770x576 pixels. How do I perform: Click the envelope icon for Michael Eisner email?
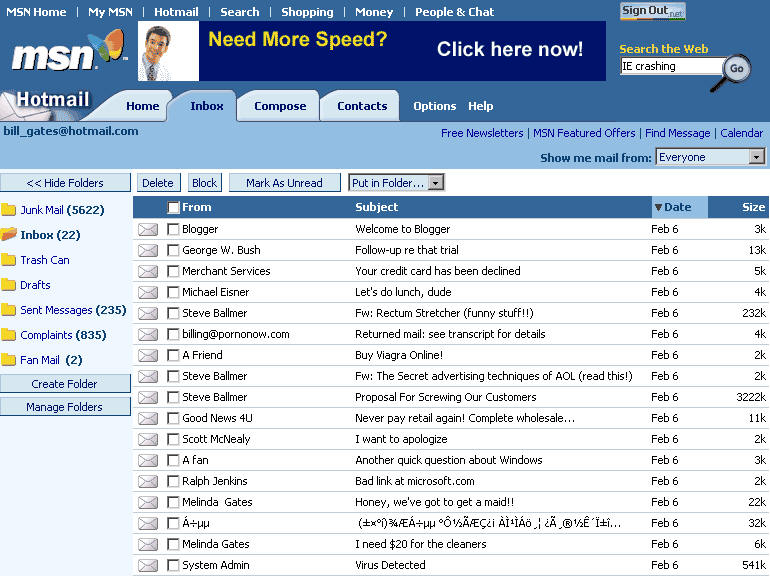click(x=148, y=293)
